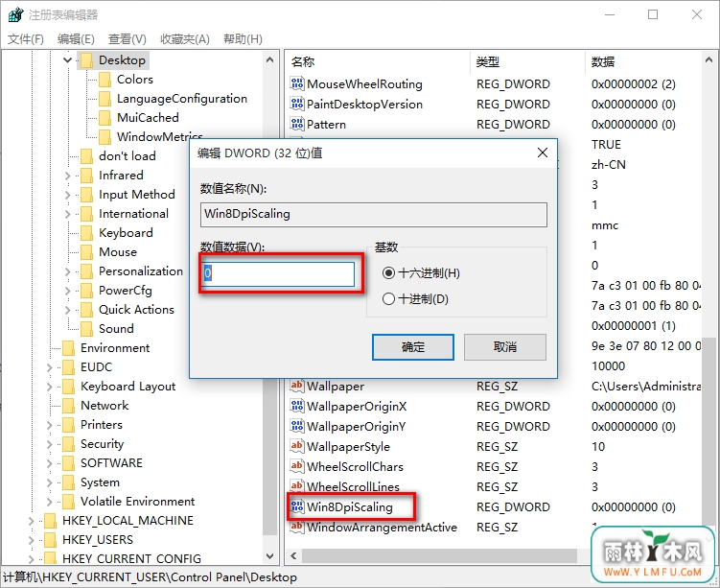This screenshot has width=720, height=588.
Task: Select the WindowMetrics tree item
Action: click(160, 137)
